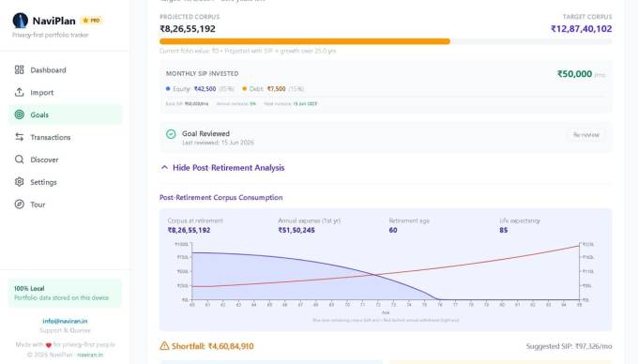Click Suggested SIP ₹97,326/mo text
The image size is (638, 364).
coord(569,346)
